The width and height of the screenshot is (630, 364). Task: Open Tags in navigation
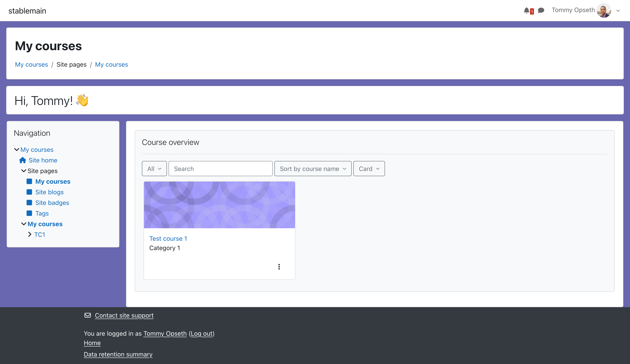[x=42, y=213]
